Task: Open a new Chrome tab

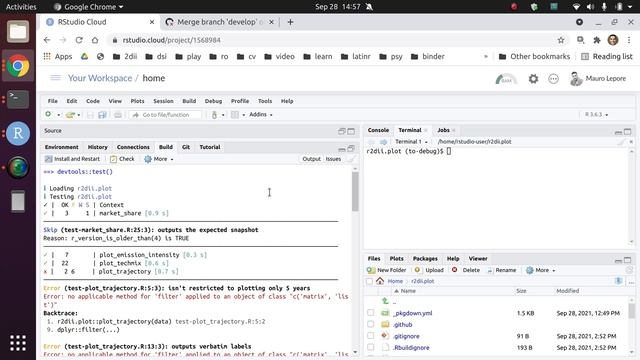Action: tap(290, 22)
